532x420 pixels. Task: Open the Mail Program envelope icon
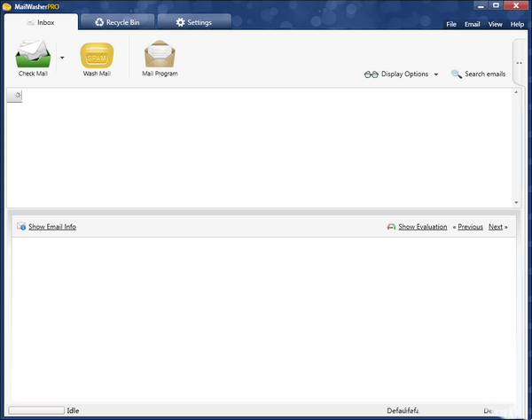coord(160,55)
